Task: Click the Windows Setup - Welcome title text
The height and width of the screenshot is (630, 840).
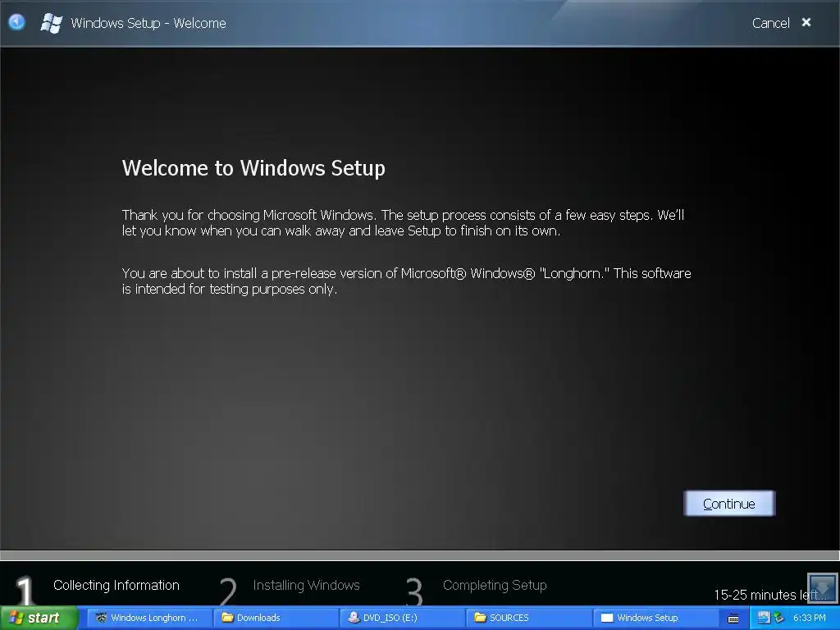Action: click(148, 23)
